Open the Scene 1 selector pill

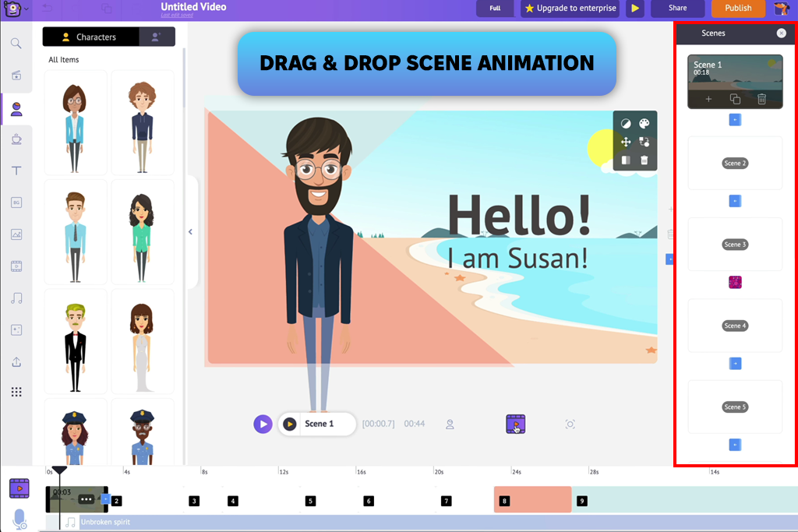pyautogui.click(x=318, y=425)
